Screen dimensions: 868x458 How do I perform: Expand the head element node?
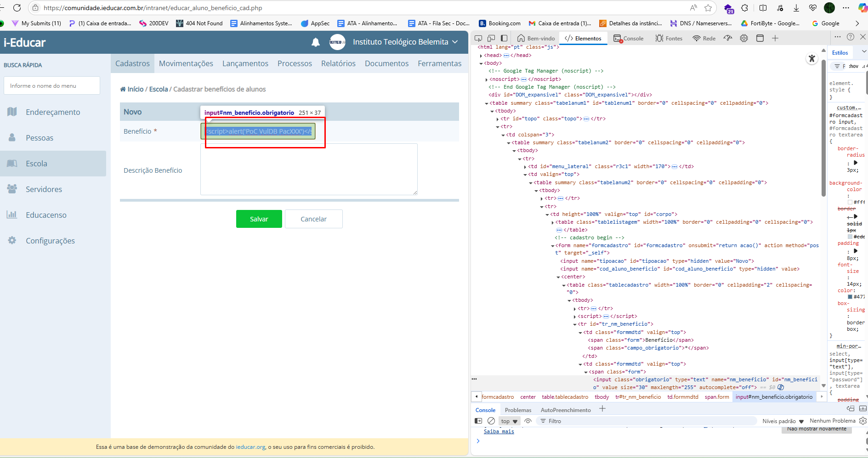tap(481, 56)
